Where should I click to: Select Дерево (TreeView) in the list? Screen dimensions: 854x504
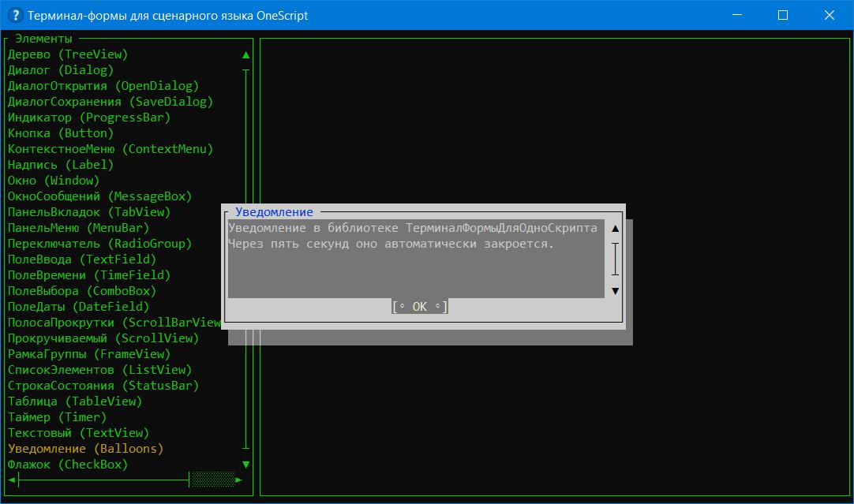[x=68, y=54]
